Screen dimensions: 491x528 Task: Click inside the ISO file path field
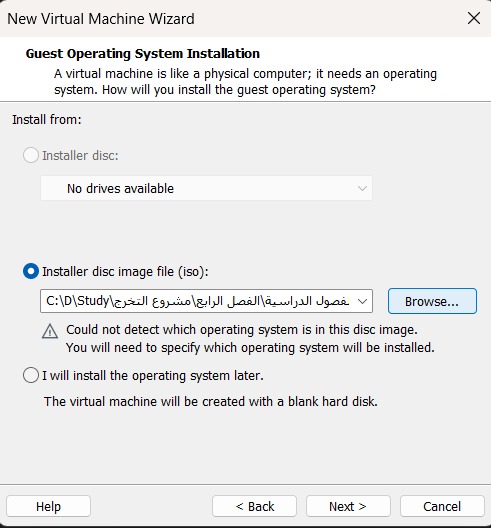coord(199,301)
